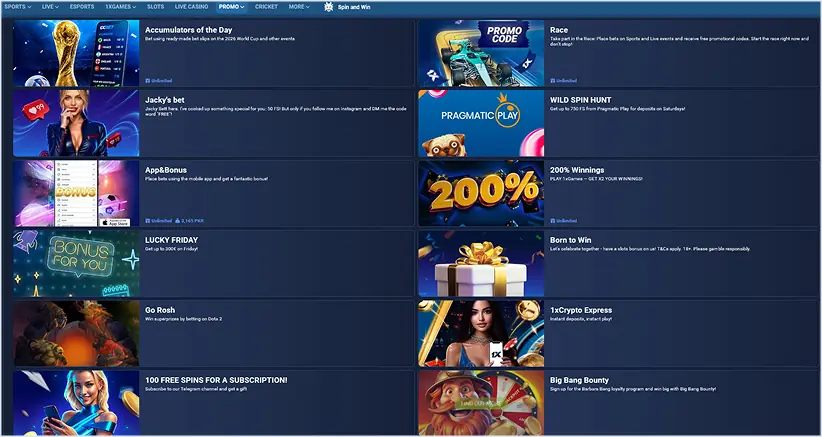The height and width of the screenshot is (437, 822).
Task: Expand the LIVE dropdown menu
Action: click(x=50, y=7)
